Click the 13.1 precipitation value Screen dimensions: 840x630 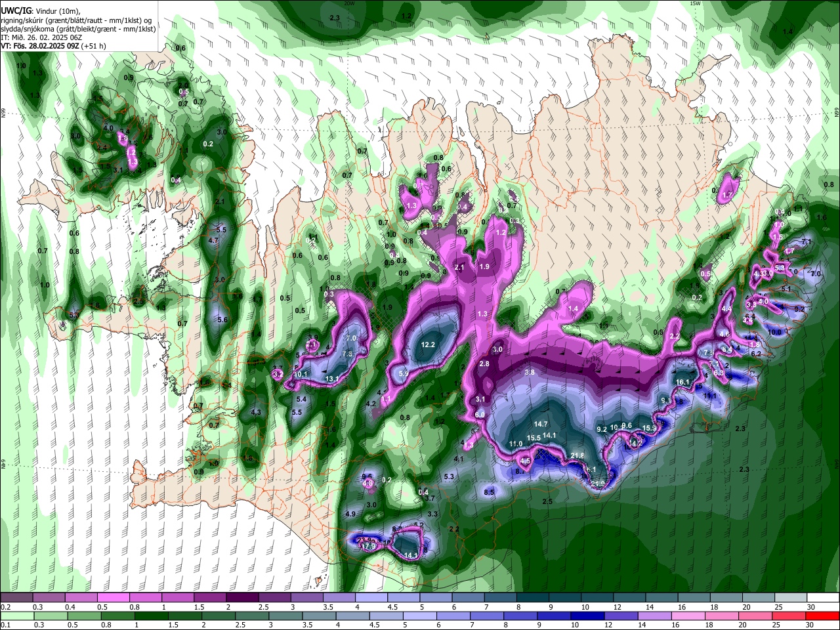[x=333, y=379]
